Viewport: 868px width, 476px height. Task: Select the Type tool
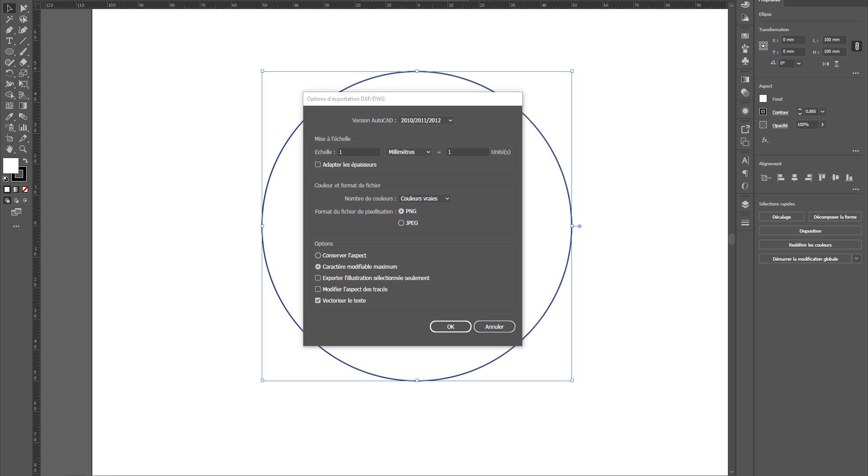click(x=9, y=40)
